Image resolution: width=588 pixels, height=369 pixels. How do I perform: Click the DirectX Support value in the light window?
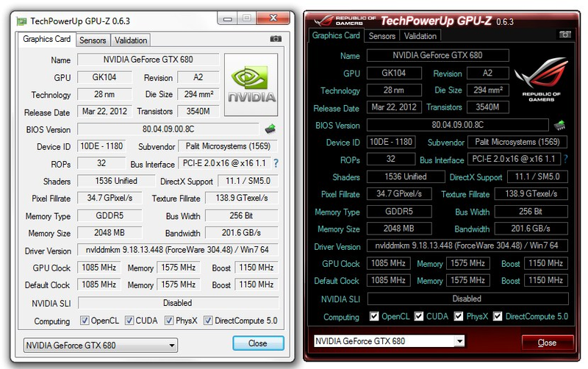point(248,181)
